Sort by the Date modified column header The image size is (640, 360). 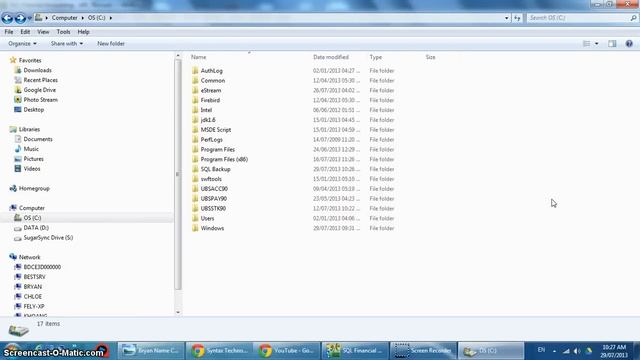(x=331, y=57)
